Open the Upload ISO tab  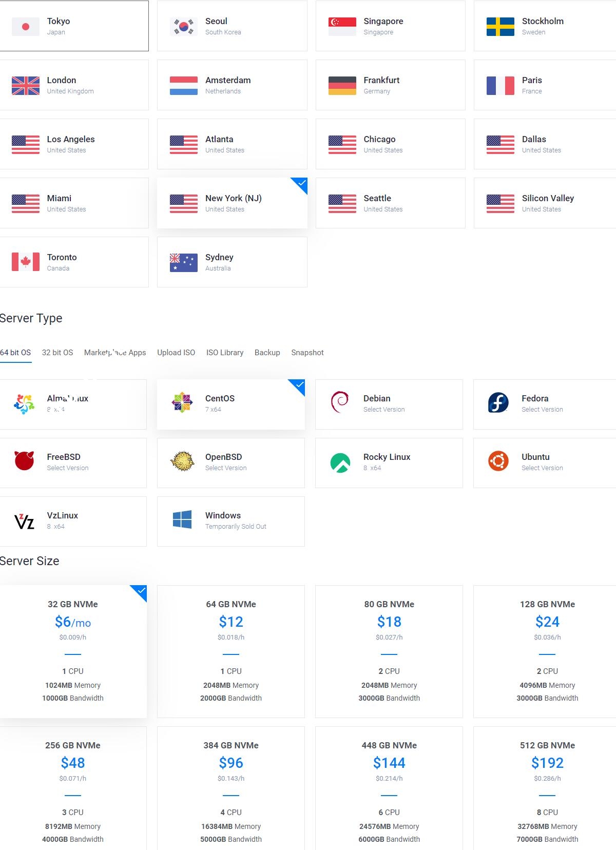[x=176, y=353]
